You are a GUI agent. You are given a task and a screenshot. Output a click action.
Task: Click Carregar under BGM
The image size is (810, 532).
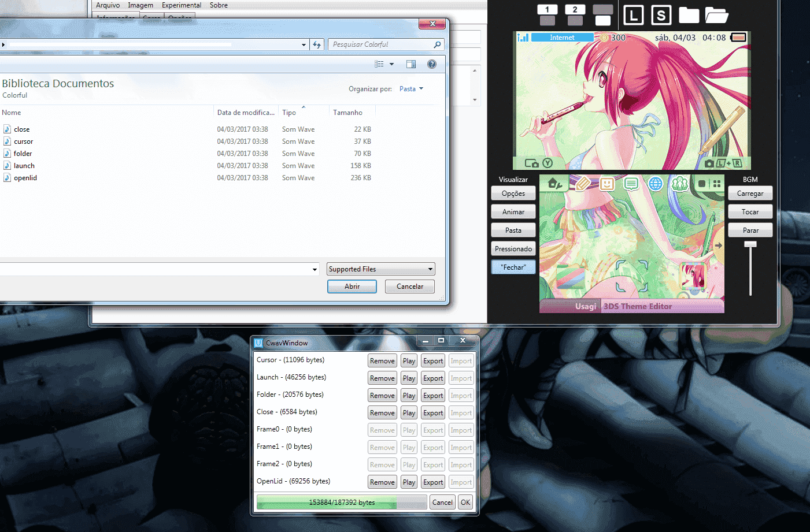pyautogui.click(x=750, y=194)
